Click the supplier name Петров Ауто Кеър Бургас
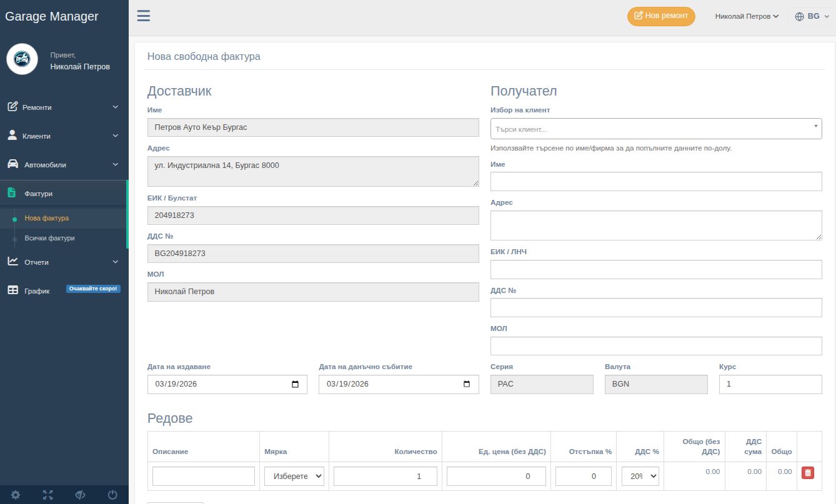 [x=313, y=127]
